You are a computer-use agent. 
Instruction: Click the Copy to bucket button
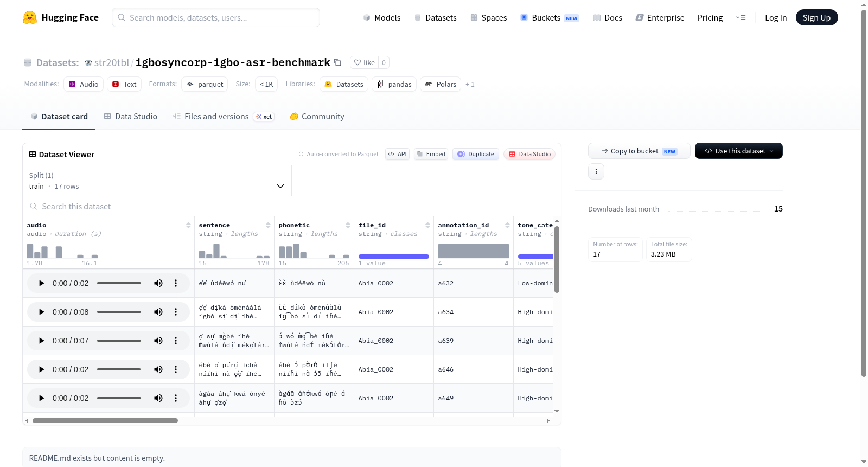639,151
